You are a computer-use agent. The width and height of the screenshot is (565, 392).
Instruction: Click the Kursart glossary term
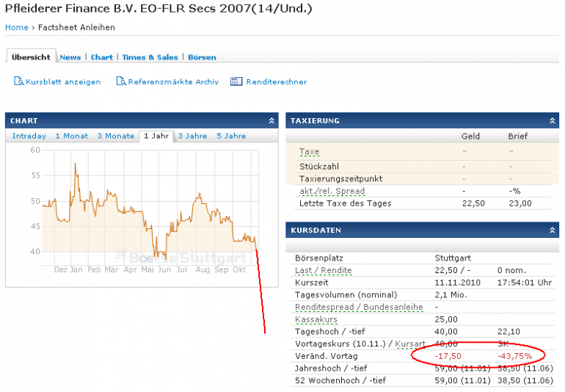click(410, 344)
